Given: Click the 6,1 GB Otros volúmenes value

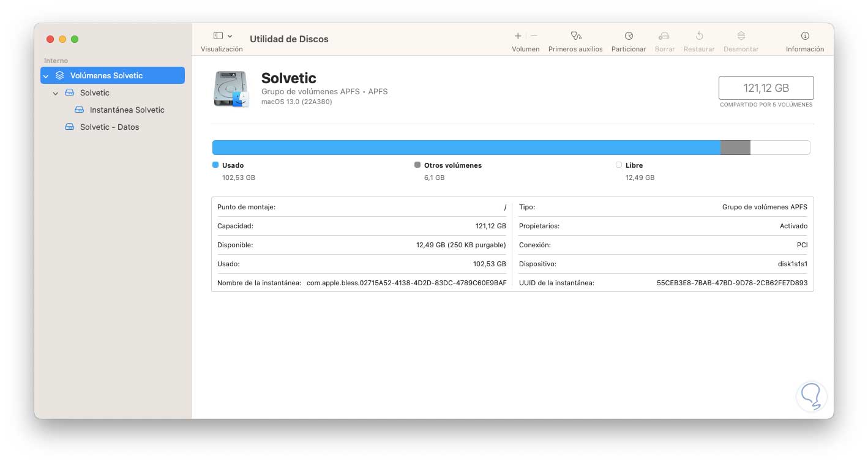Looking at the screenshot, I should coord(435,178).
